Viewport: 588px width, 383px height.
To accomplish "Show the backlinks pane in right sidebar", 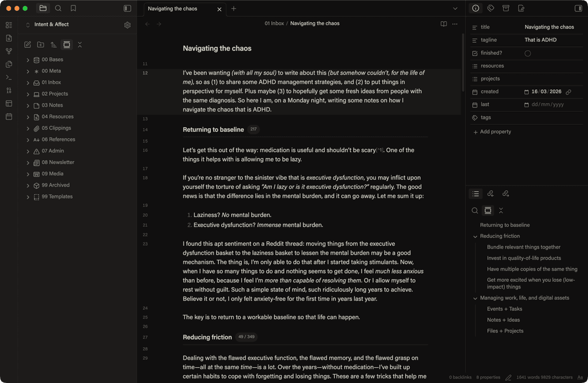I will [x=491, y=194].
